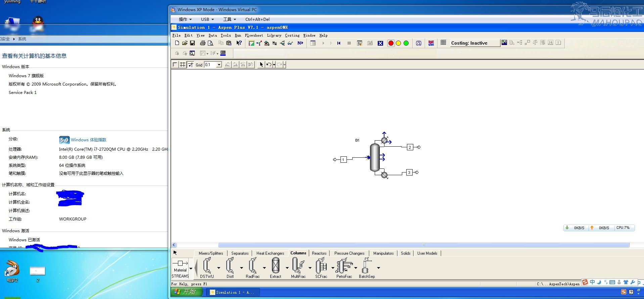Toggle the snap-to-grid button
This screenshot has width=644, height=299.
(190, 64)
